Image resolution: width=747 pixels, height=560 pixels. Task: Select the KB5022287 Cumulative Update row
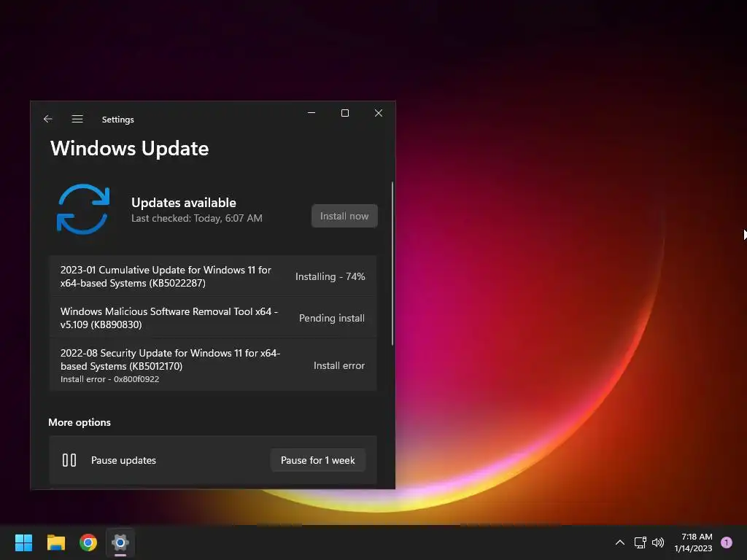(213, 276)
